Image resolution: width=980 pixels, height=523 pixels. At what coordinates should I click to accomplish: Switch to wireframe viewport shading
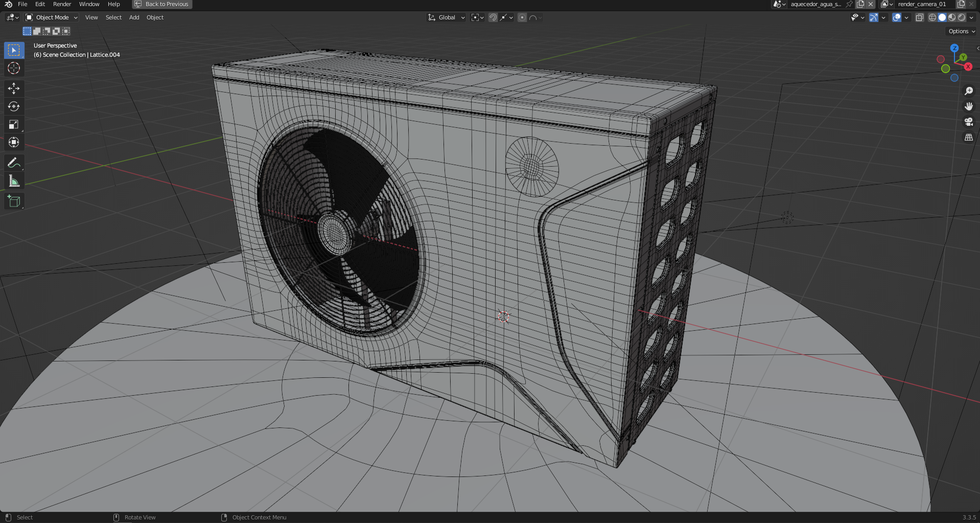(x=932, y=17)
